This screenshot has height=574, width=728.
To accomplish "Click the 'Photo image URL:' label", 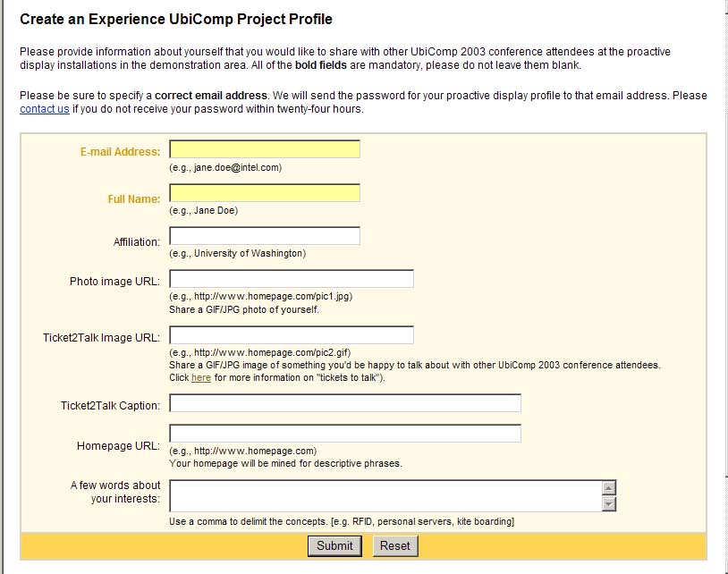I will pos(114,282).
